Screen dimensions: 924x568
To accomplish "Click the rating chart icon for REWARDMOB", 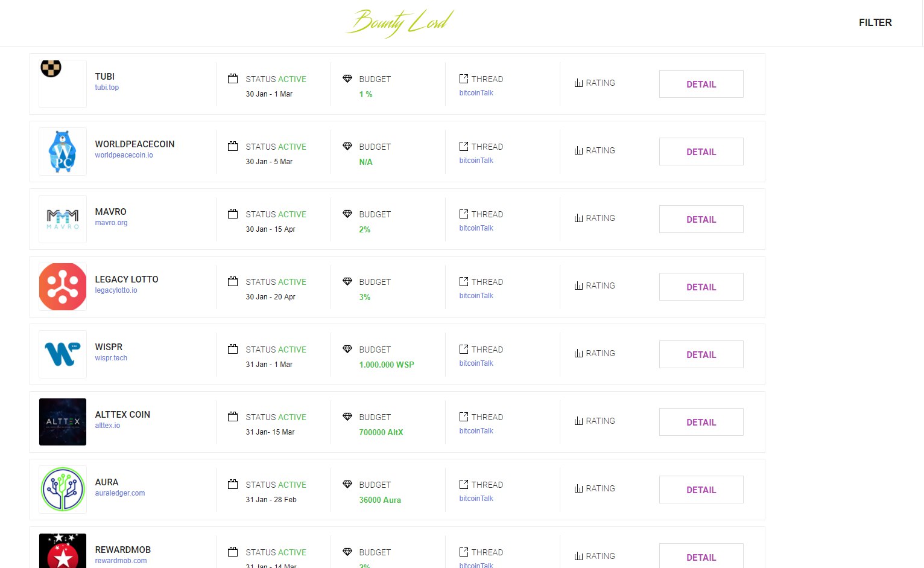I will [578, 556].
